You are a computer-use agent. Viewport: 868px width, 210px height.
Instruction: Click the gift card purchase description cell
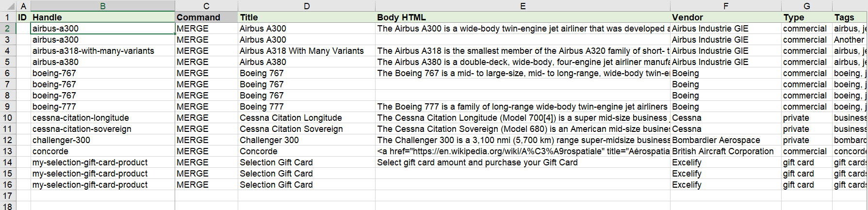523,162
